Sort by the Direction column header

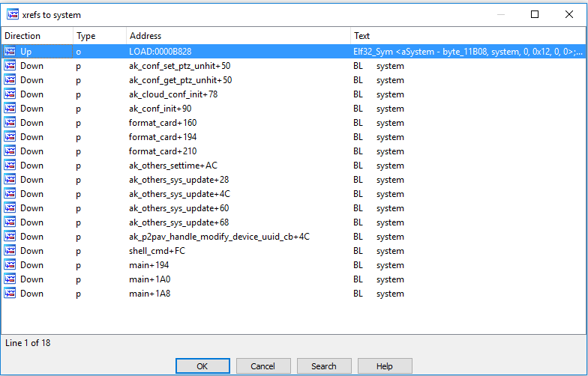pyautogui.click(x=37, y=36)
